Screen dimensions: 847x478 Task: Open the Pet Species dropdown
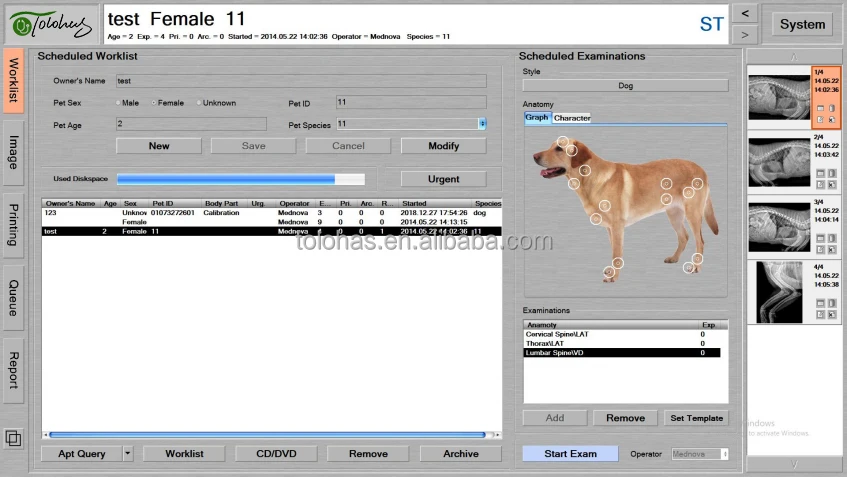(x=482, y=124)
